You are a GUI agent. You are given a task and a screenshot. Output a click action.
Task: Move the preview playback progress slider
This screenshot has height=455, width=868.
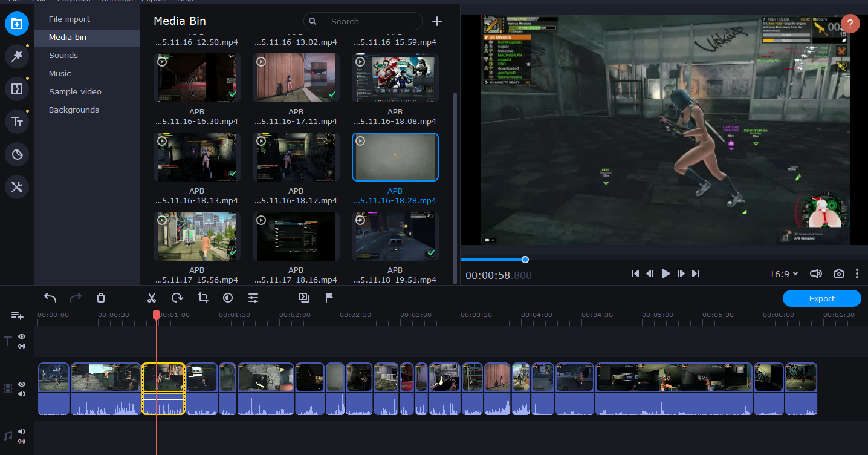point(525,260)
